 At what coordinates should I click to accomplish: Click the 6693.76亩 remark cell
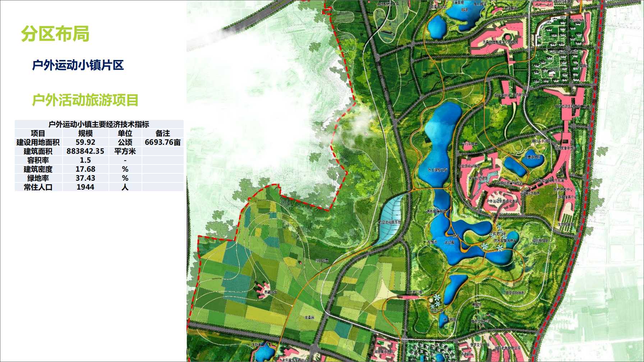pyautogui.click(x=162, y=142)
